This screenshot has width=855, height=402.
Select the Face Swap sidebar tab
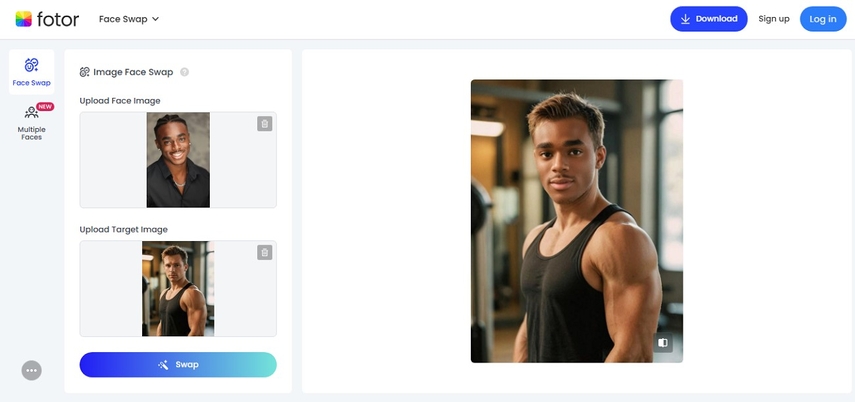pos(32,72)
